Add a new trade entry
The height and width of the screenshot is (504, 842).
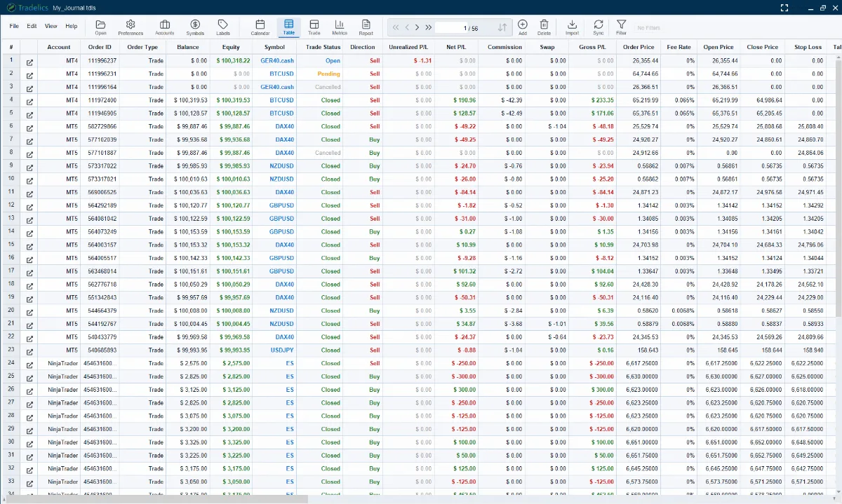point(522,27)
